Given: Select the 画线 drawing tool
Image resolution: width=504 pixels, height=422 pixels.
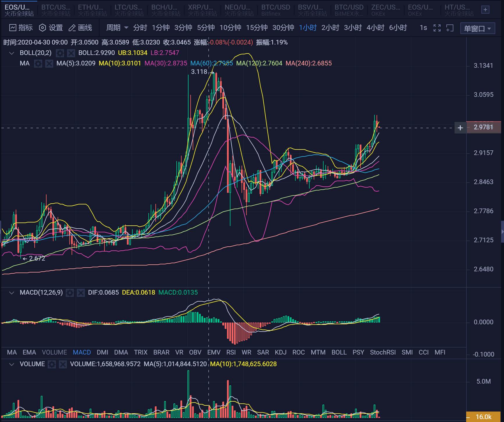Looking at the screenshot, I should pyautogui.click(x=80, y=28).
